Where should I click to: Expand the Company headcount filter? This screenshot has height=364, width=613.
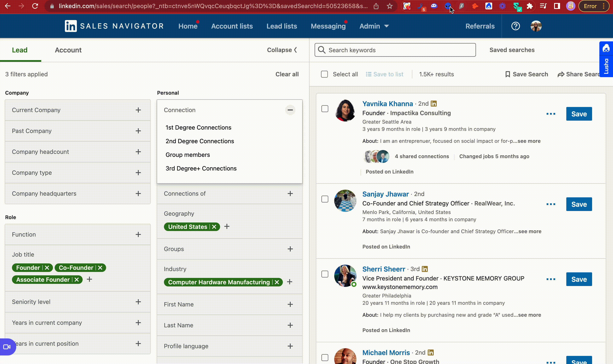tap(138, 152)
